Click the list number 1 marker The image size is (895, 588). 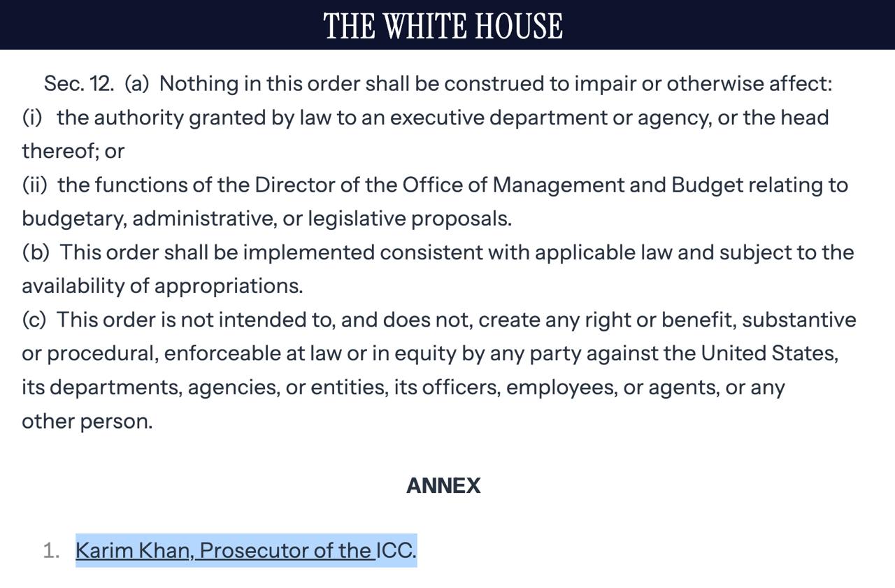click(52, 551)
